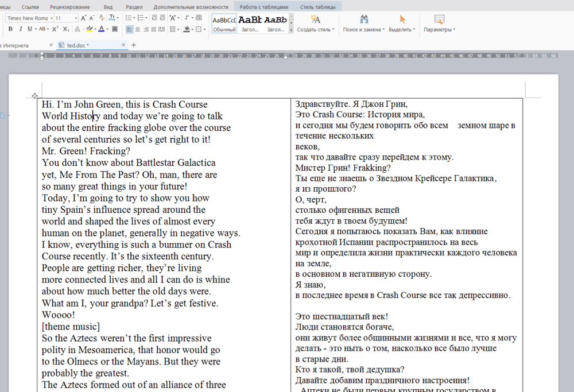Expand borders dropdown arrow
Screen dimensions: 574x392
(x=204, y=29)
